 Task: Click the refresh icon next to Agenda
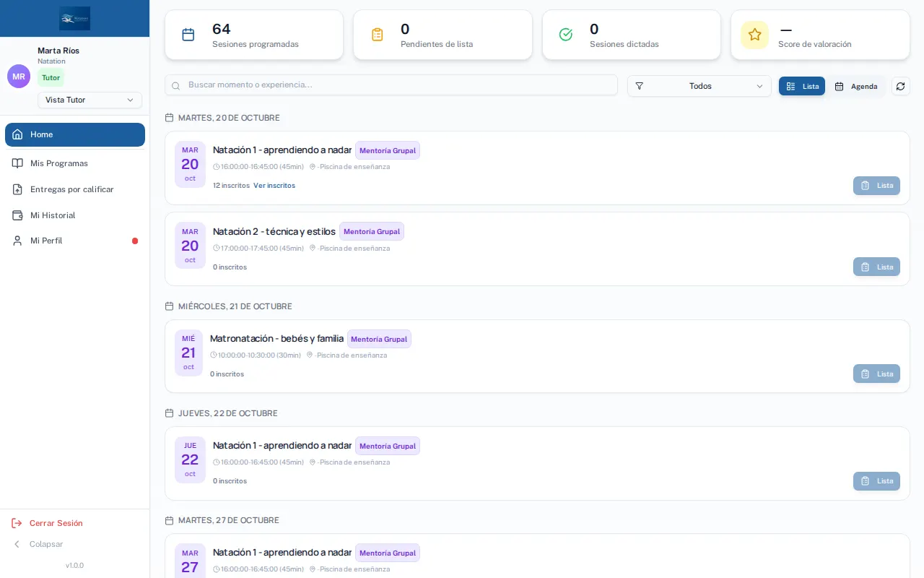click(900, 86)
